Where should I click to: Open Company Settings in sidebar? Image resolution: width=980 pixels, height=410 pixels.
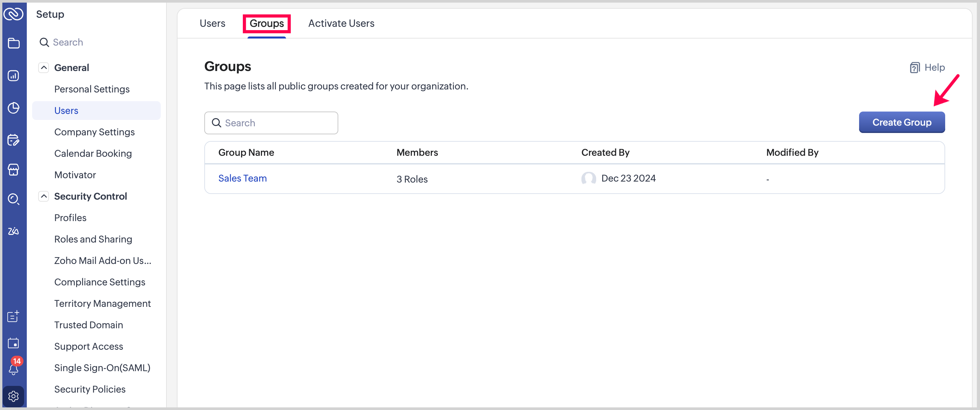pyautogui.click(x=94, y=132)
